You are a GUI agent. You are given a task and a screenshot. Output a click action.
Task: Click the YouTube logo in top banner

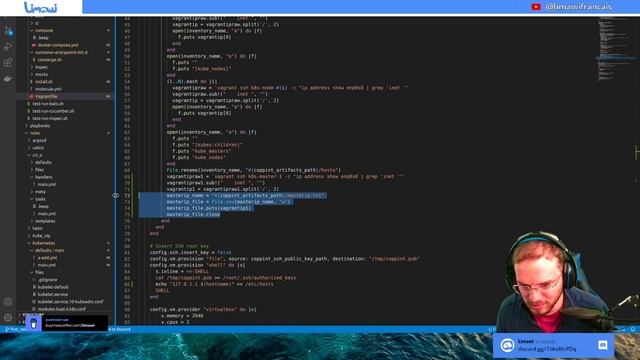point(536,7)
